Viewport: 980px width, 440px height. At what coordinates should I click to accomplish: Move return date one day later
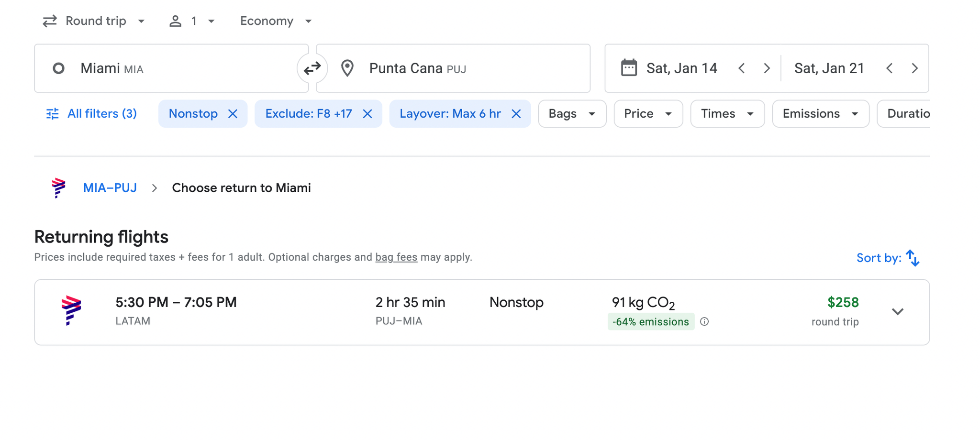(x=914, y=68)
